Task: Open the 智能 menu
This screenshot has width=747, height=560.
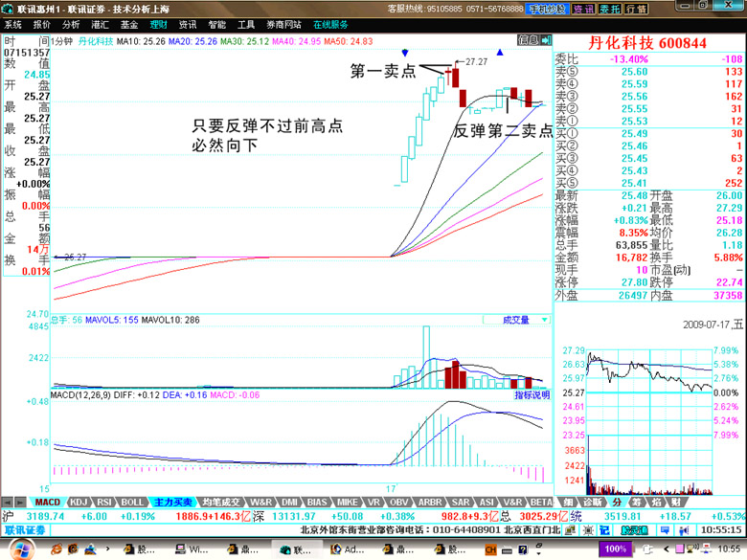Action: click(216, 25)
